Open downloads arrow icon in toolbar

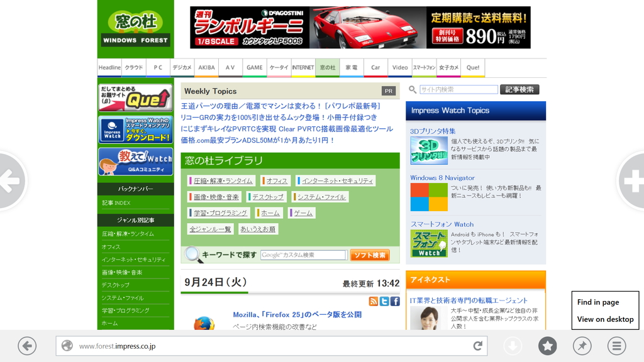(x=513, y=346)
